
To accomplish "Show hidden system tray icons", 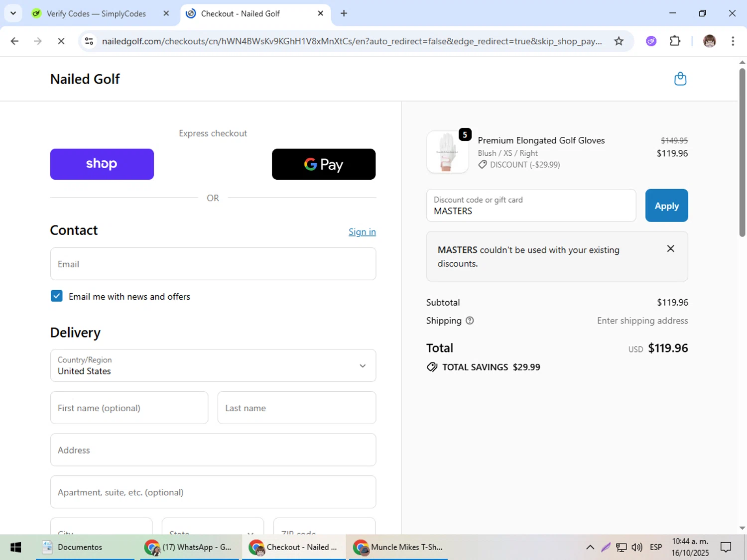I will point(590,547).
